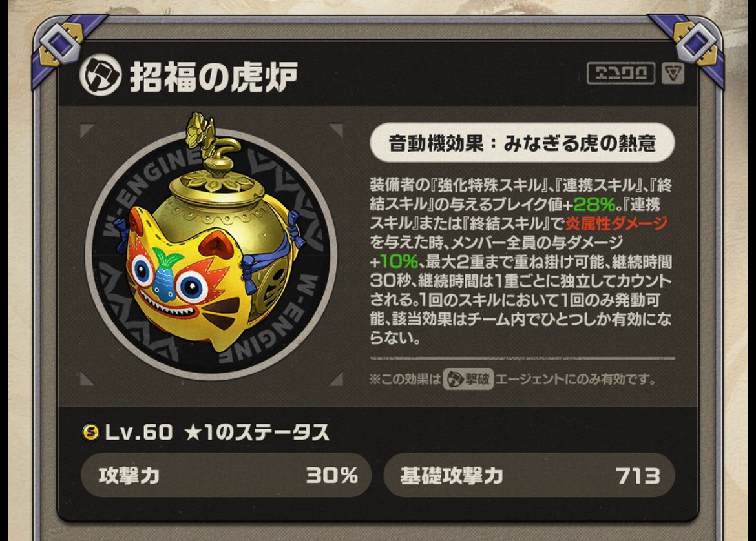756x541 pixels.
Task: Click the purple buckle ornament at top-right corner
Action: [694, 45]
